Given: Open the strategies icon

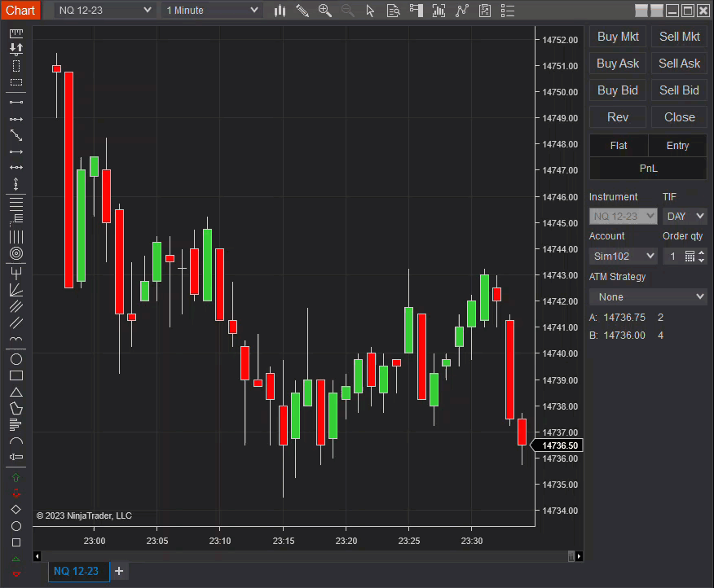Looking at the screenshot, I should click(x=485, y=11).
